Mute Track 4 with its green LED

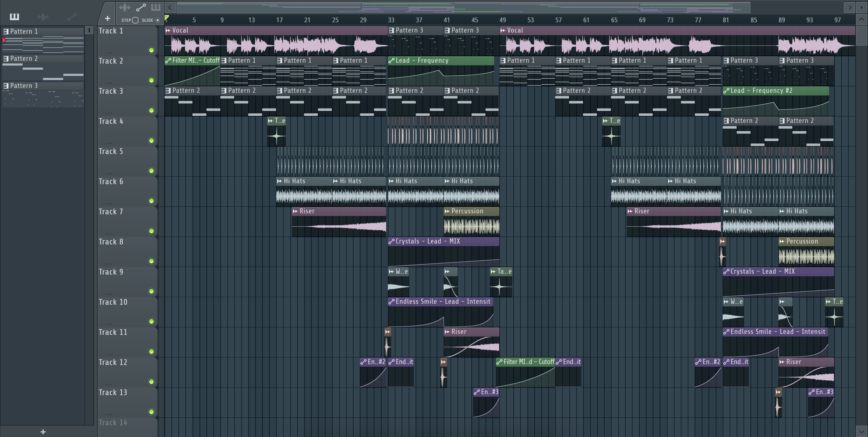152,140
